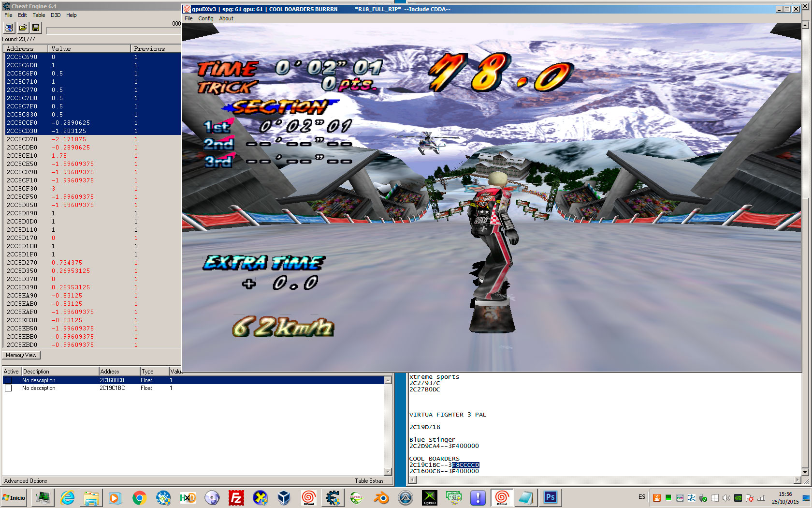Select address table row 2C19C1BC
The image size is (812, 508).
[193, 388]
